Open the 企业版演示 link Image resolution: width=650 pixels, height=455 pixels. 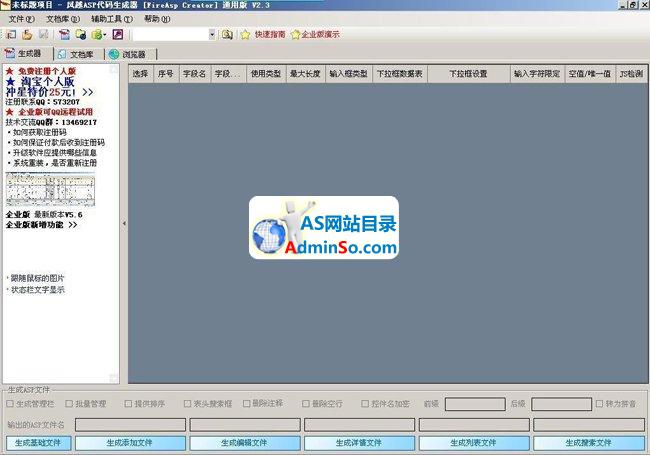pyautogui.click(x=320, y=34)
